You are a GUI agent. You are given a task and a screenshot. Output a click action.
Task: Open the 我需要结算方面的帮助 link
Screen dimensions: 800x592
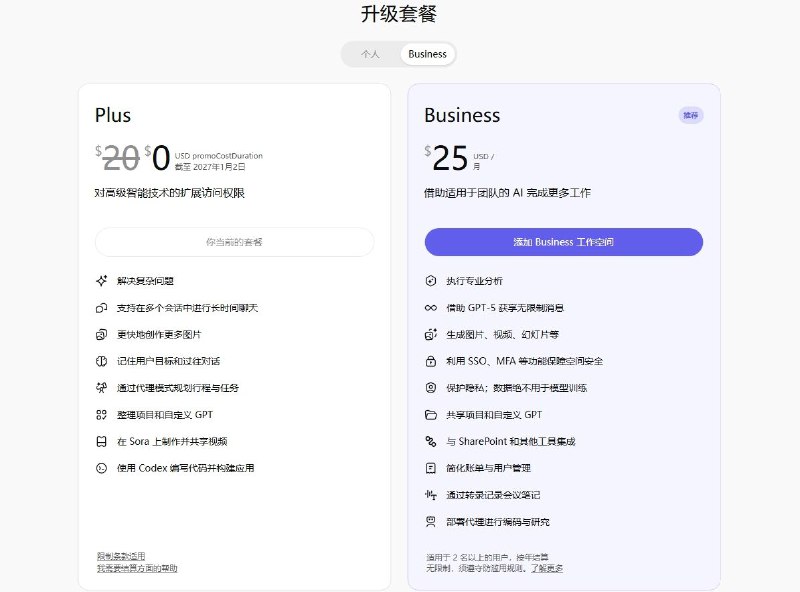click(x=137, y=568)
